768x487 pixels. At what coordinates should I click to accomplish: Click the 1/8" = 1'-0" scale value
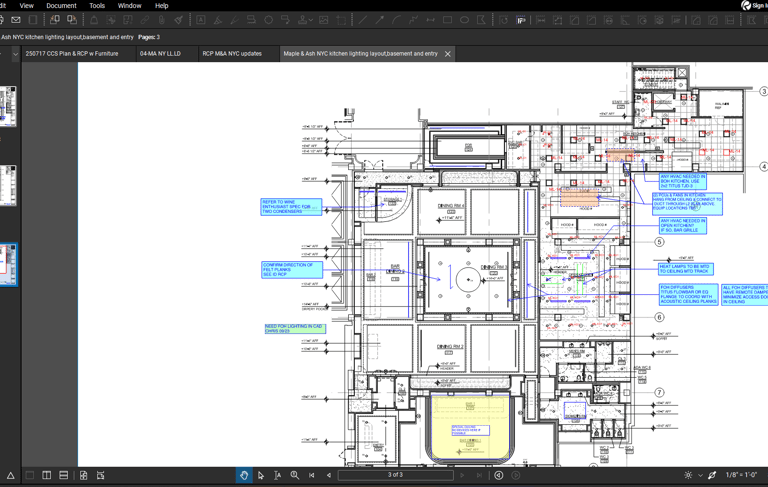point(741,475)
